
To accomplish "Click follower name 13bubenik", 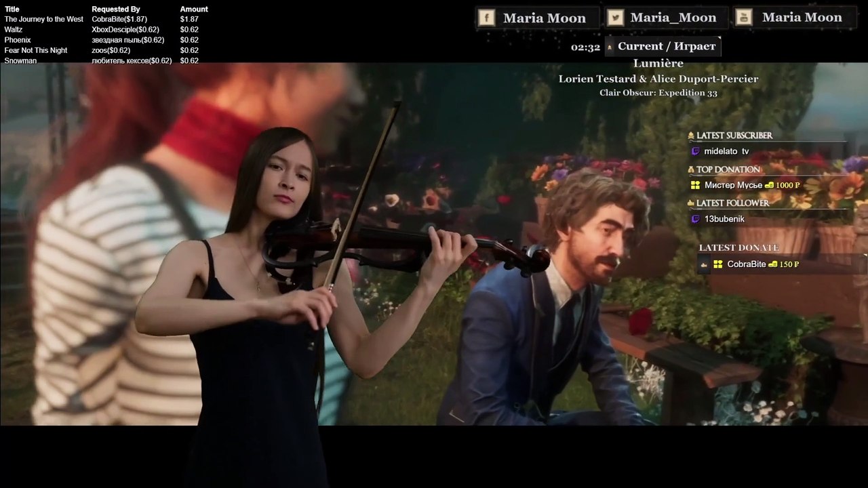I will pyautogui.click(x=725, y=219).
